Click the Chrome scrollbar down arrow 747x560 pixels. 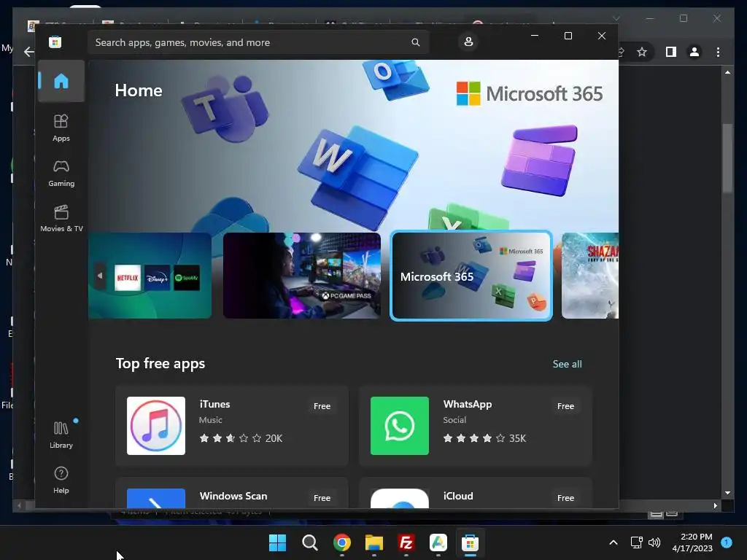pyautogui.click(x=727, y=494)
